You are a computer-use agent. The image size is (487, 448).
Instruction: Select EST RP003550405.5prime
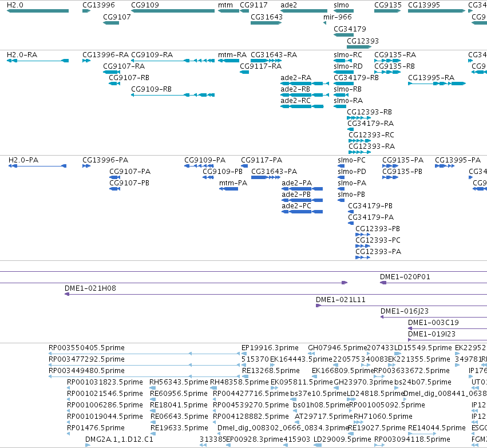point(144,354)
